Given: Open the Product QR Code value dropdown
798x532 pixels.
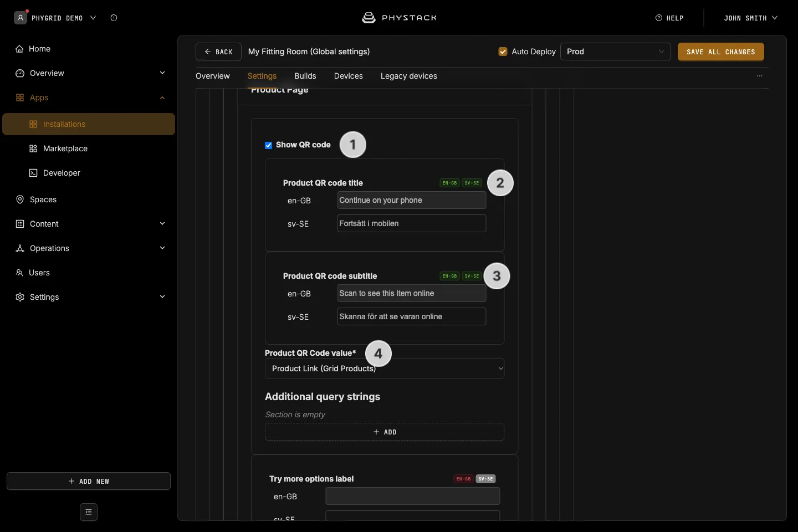Looking at the screenshot, I should (385, 369).
